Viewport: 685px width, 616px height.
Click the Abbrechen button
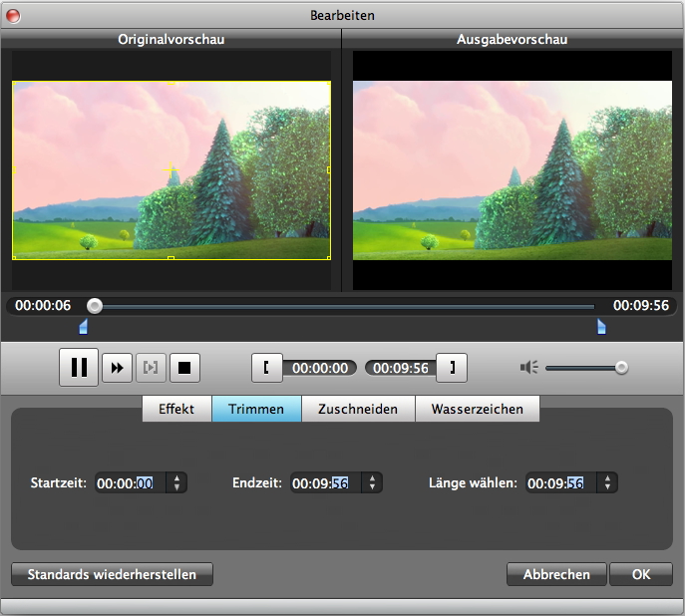point(556,574)
